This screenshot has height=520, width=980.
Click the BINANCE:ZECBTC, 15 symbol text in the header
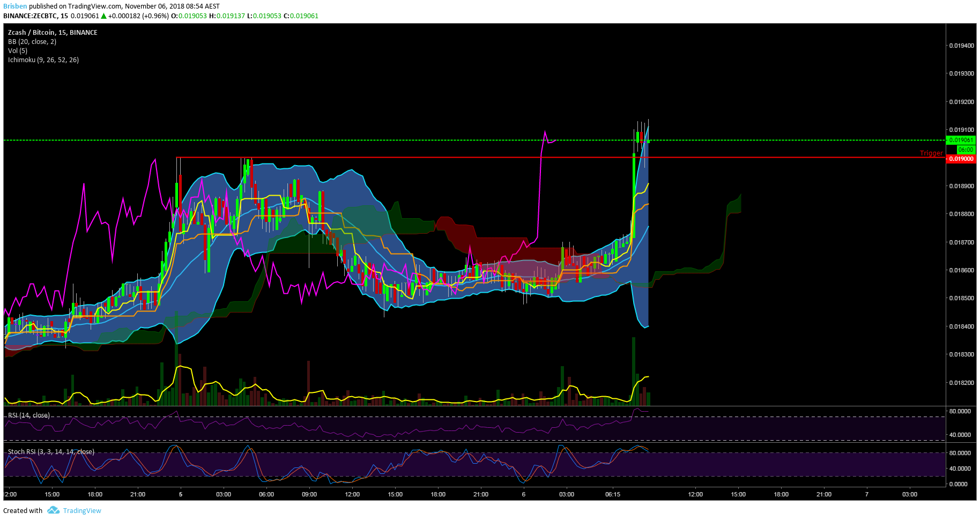point(35,16)
